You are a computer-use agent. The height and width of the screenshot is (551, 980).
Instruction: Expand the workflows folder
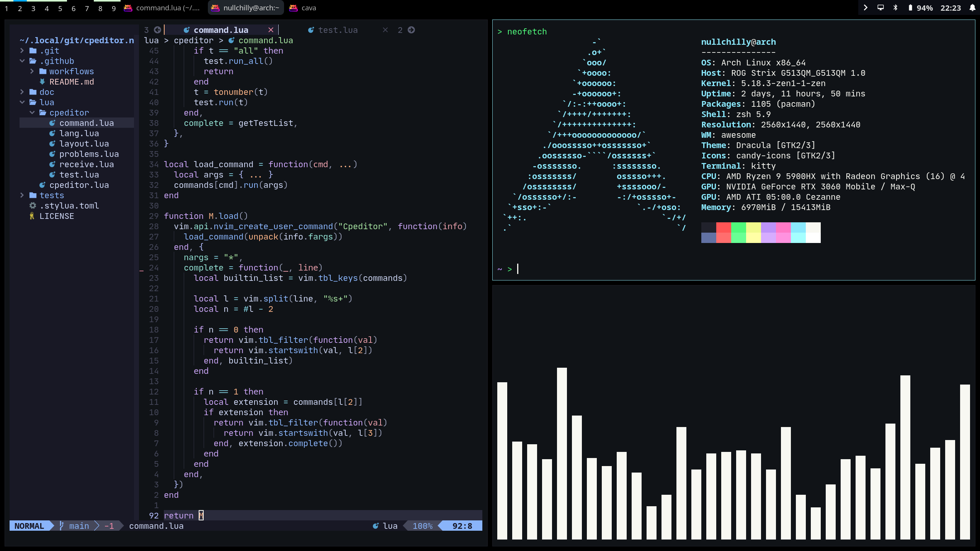[x=32, y=71]
